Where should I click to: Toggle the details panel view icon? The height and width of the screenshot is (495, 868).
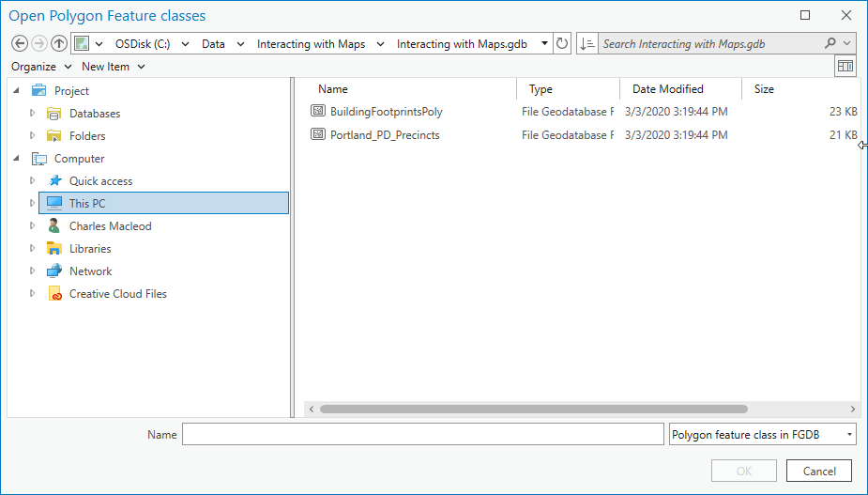coord(845,67)
